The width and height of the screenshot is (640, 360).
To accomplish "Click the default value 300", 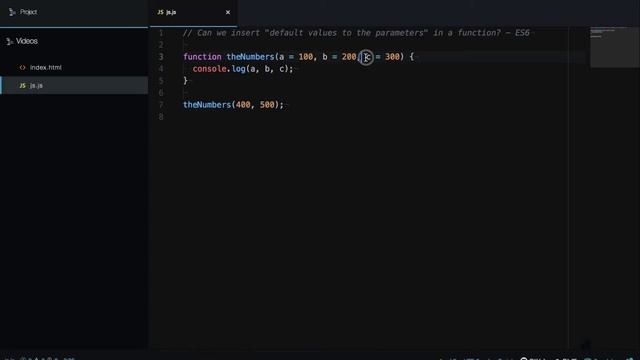I will click(392, 57).
